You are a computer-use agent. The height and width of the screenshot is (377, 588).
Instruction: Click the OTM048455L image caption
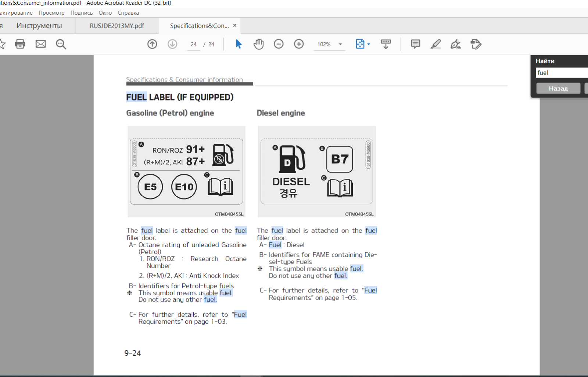click(x=229, y=214)
